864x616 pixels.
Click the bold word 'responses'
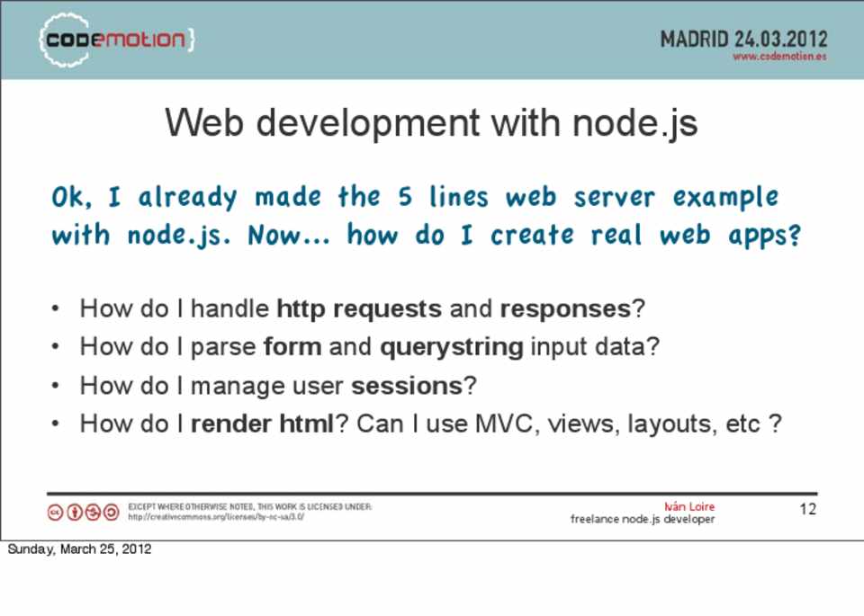coord(565,308)
